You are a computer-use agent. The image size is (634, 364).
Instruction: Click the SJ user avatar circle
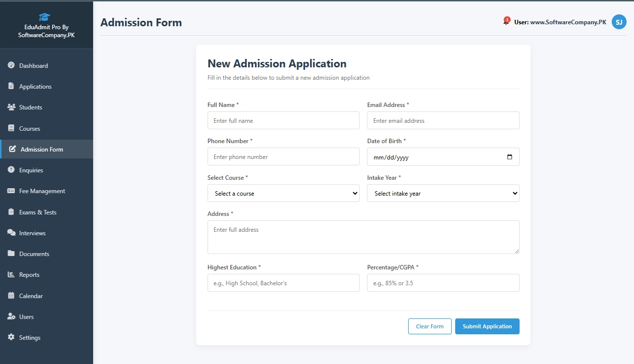tap(619, 22)
